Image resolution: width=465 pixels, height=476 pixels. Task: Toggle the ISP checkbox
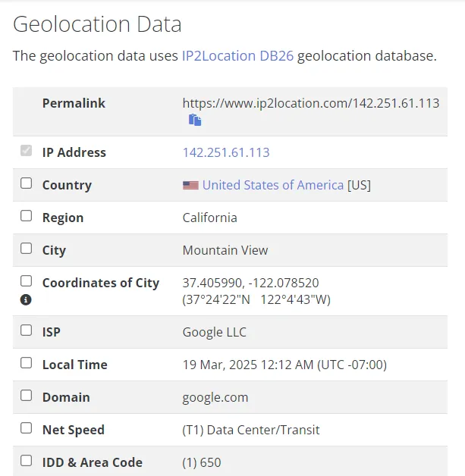27,330
